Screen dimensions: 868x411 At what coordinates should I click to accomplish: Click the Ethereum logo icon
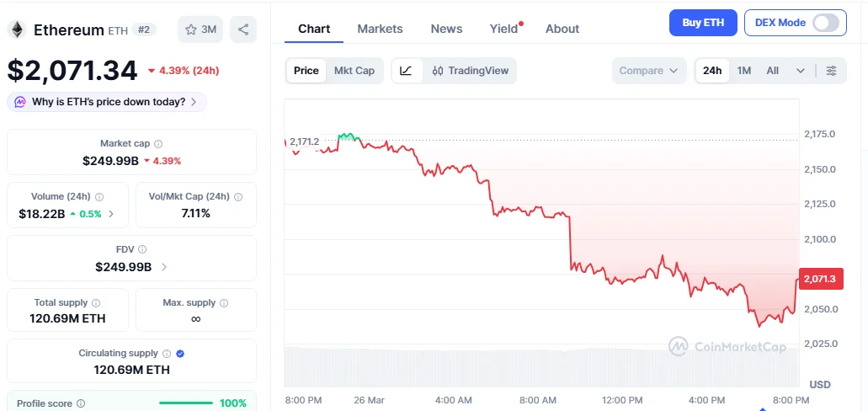(17, 29)
